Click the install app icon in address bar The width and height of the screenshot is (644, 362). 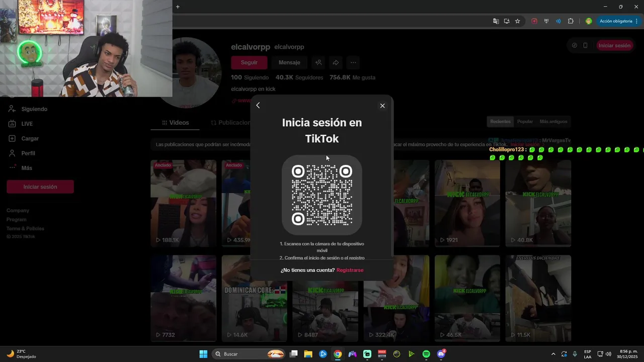[507, 21]
